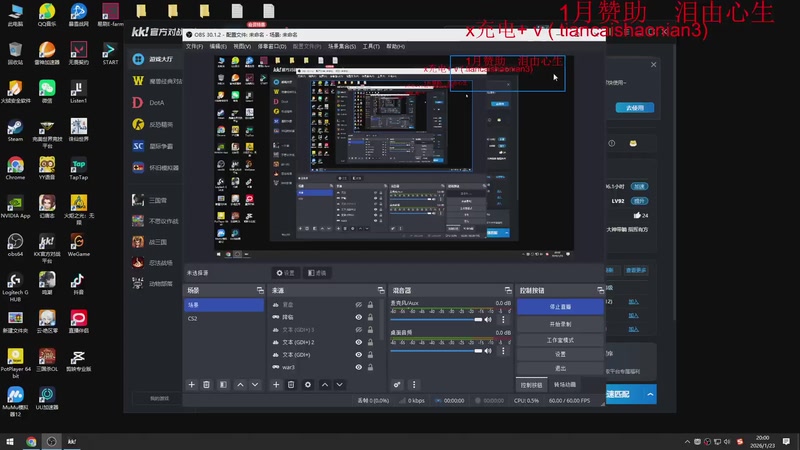Adjust the desktop audio volume slider
800x450 pixels.
436,351
